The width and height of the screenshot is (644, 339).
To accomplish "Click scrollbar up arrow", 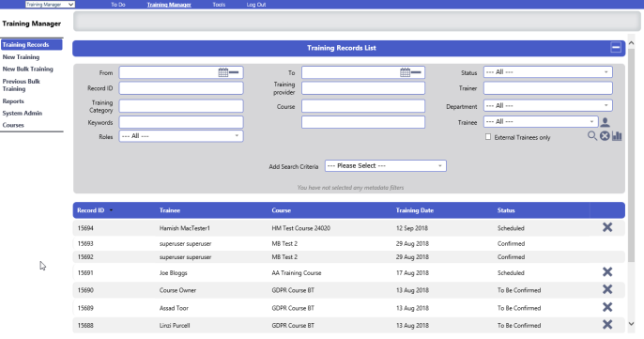I will click(631, 43).
